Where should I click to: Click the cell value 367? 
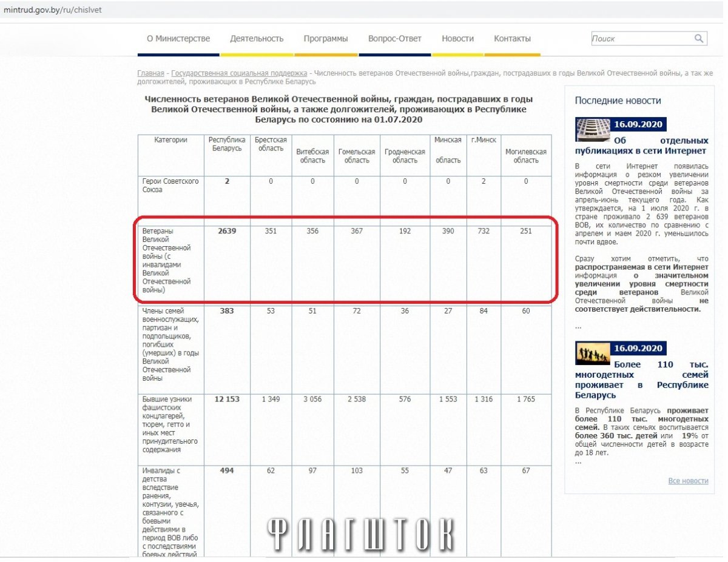click(357, 231)
